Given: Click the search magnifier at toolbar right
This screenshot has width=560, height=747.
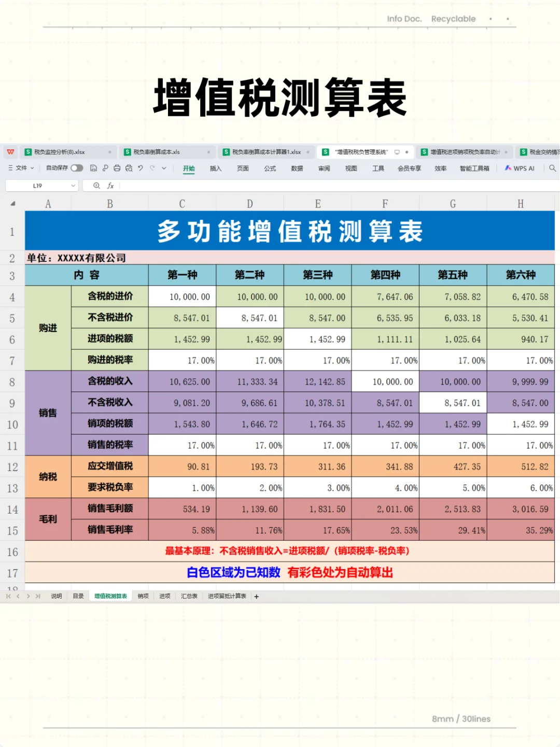Looking at the screenshot, I should point(552,168).
